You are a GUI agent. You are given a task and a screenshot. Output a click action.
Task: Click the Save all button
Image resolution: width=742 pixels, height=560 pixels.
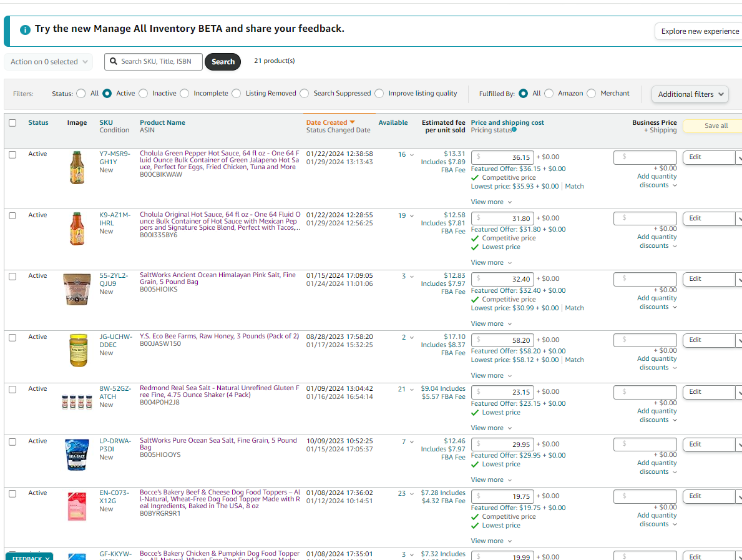(713, 125)
